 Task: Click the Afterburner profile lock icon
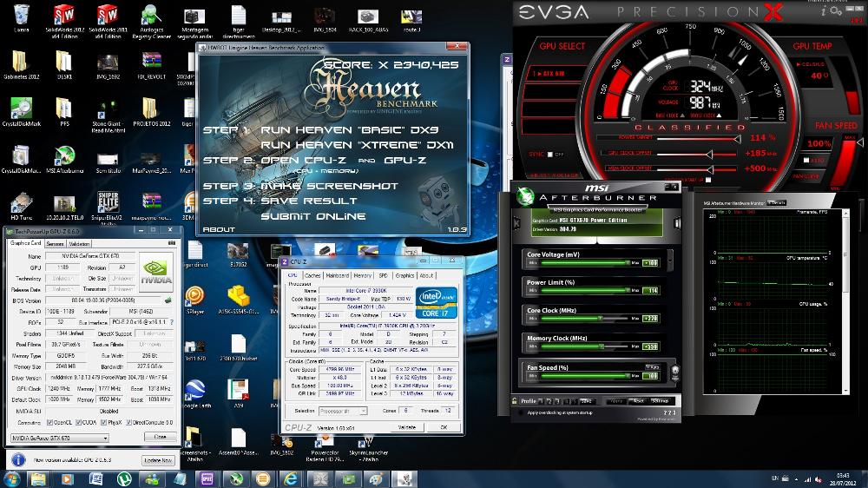click(514, 400)
